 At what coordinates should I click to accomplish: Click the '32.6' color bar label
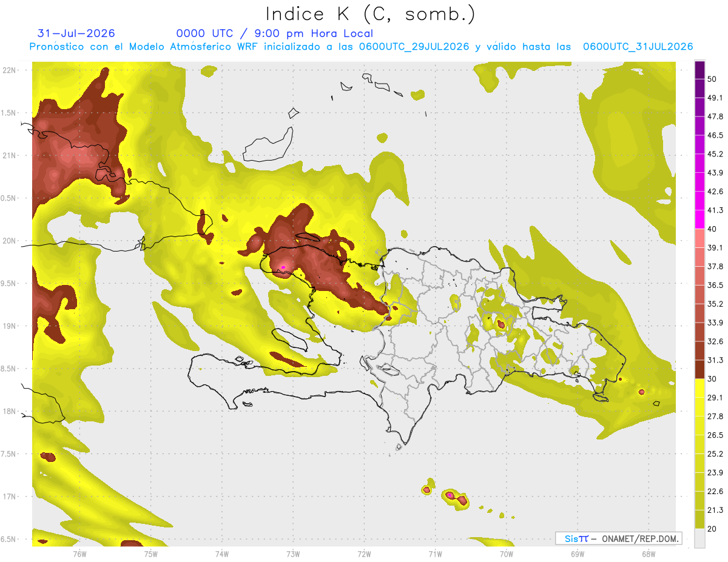coord(715,341)
